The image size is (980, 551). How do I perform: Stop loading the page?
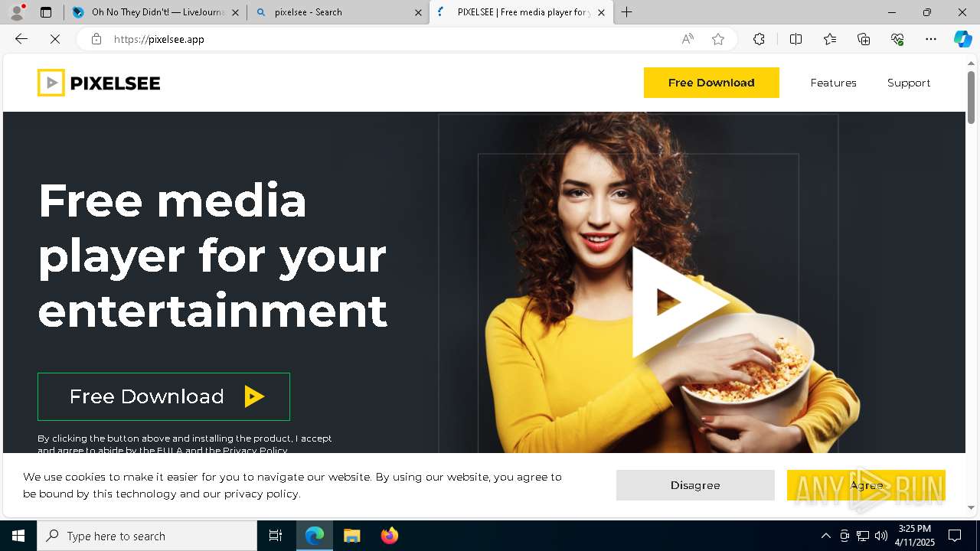pos(55,39)
